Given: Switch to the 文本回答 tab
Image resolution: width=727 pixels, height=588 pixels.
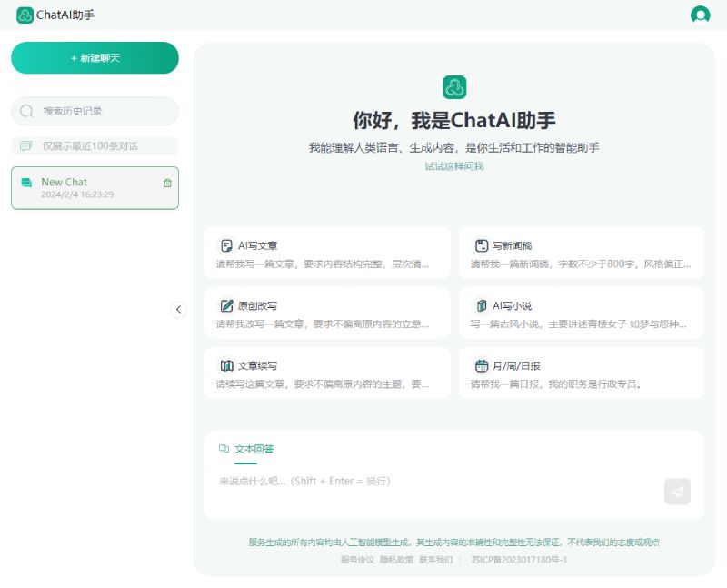Looking at the screenshot, I should [249, 449].
